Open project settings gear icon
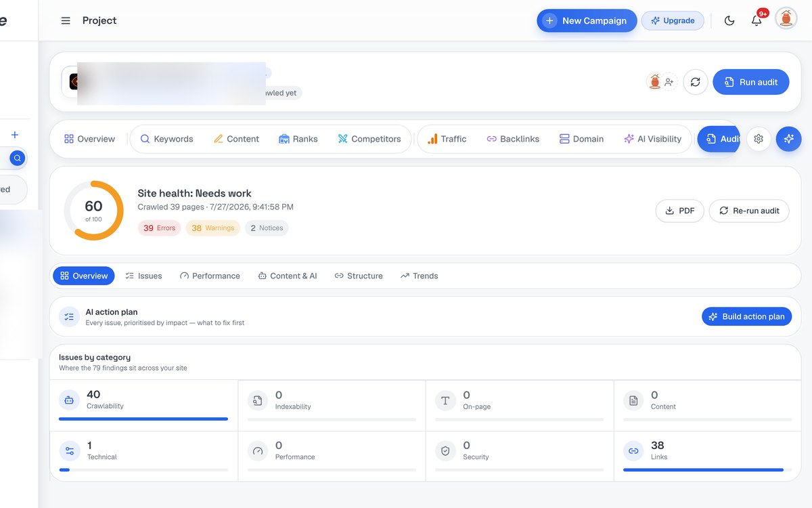Viewport: 812px width, 508px height. 759,139
